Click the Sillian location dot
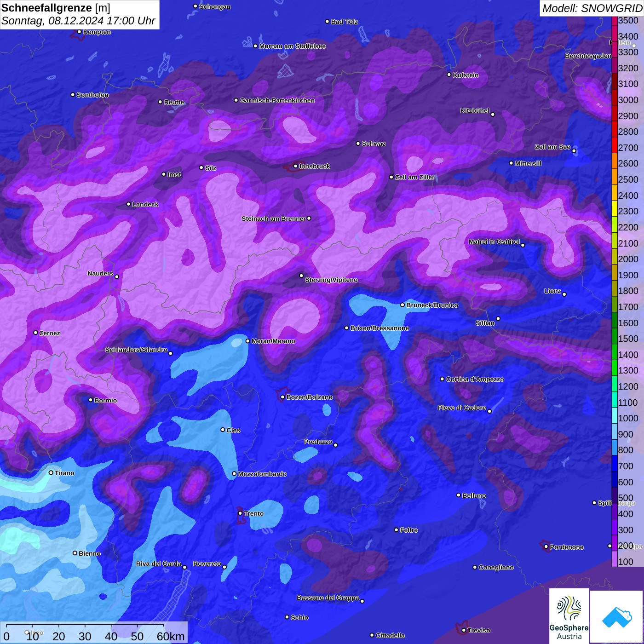Image resolution: width=644 pixels, height=644 pixels. pyautogui.click(x=498, y=319)
